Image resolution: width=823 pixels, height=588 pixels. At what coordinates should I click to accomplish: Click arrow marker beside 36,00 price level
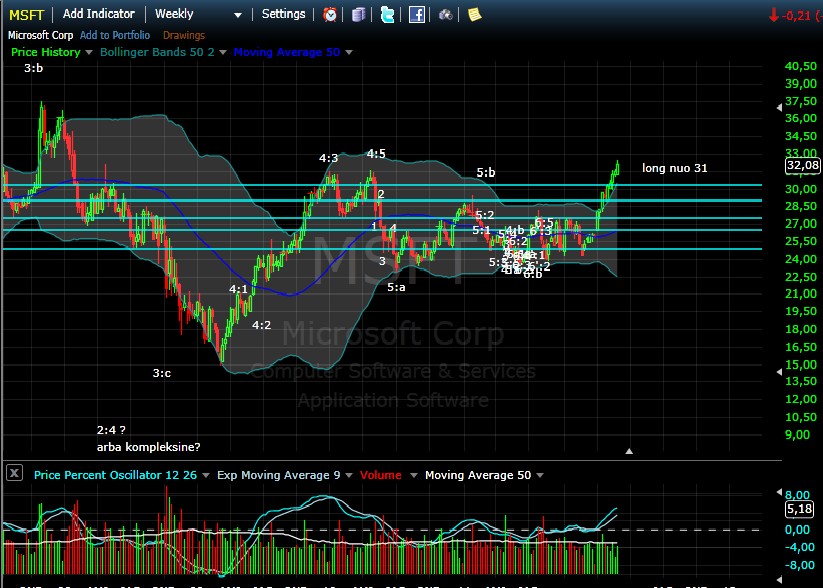point(779,107)
